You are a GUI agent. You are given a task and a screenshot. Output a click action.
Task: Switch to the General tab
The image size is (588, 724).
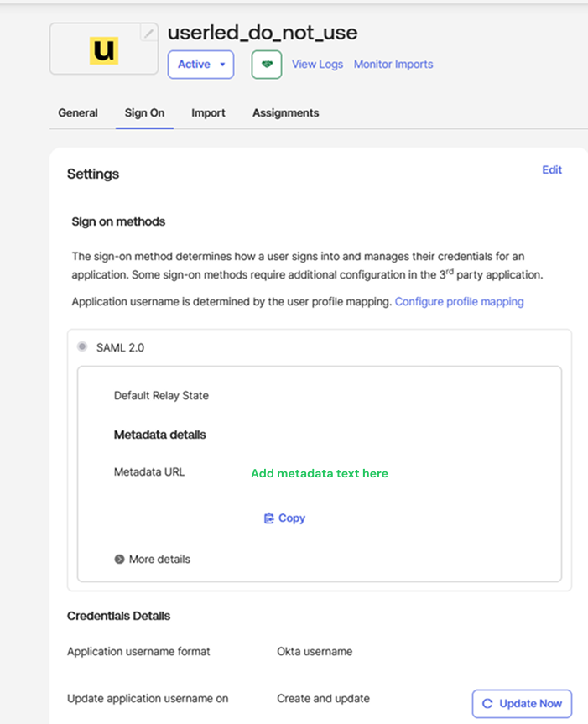[x=78, y=113]
